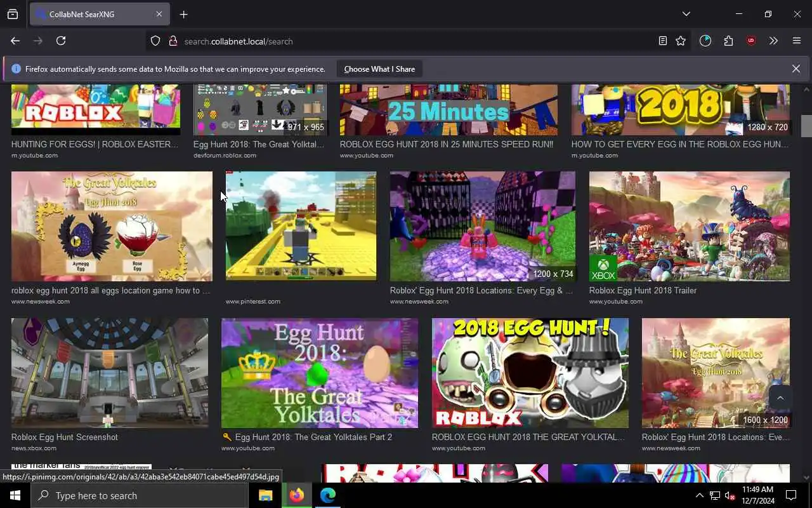
Task: Open Great Yolktales Part 2 video thumbnail
Action: coord(320,373)
